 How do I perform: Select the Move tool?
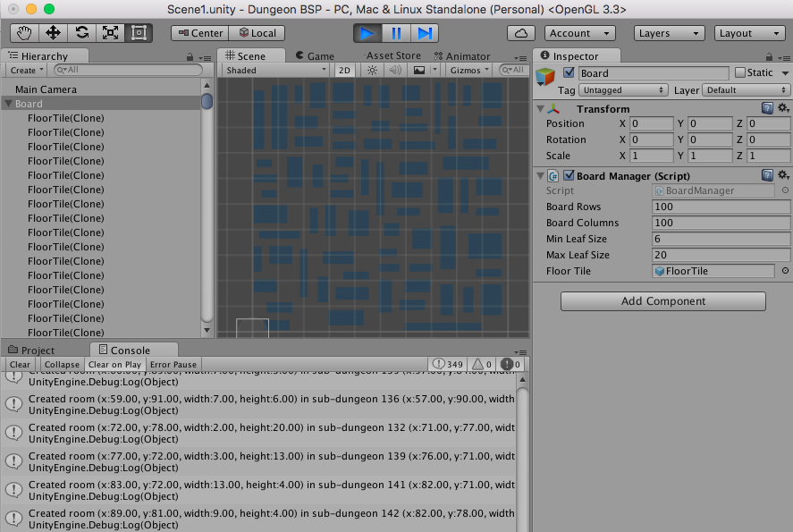pos(53,33)
